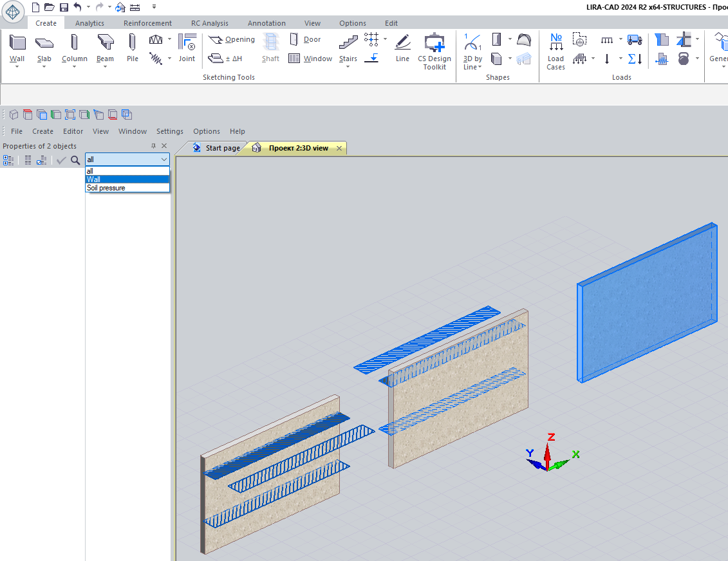Toggle the categorized properties view icon

8,160
